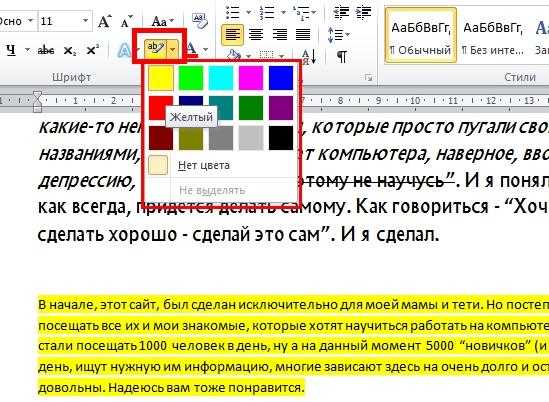Select the Обычный style
The image size is (549, 402).
pos(421,35)
